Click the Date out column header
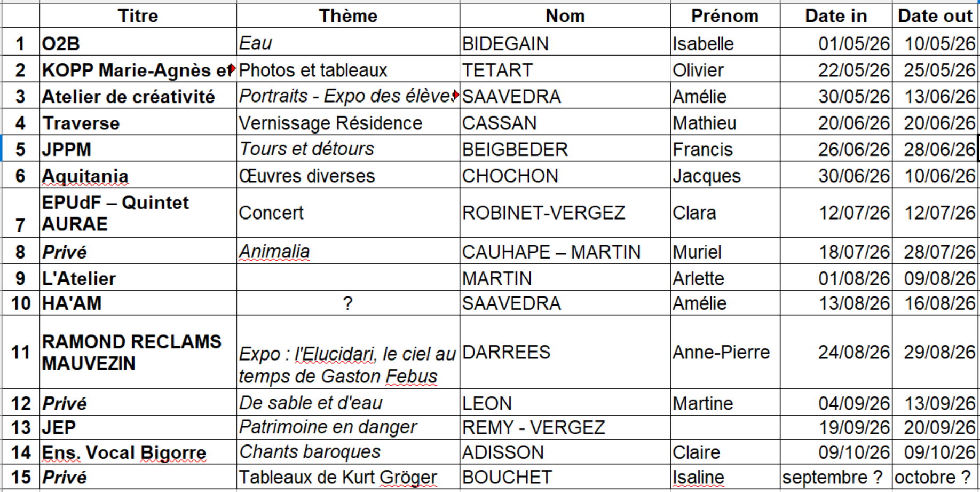The image size is (980, 492). [x=935, y=16]
